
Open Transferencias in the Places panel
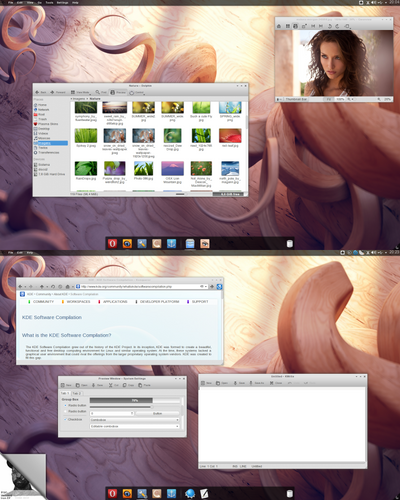[x=47, y=152]
